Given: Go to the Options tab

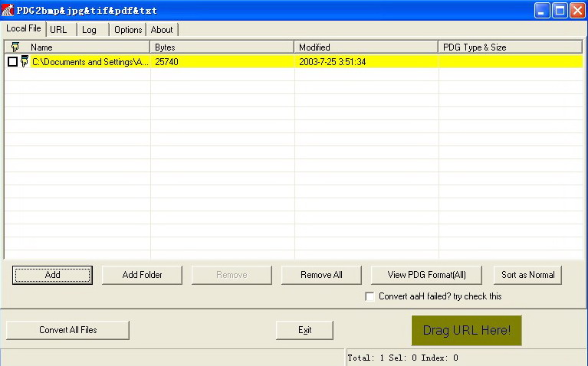Looking at the screenshot, I should [128, 30].
